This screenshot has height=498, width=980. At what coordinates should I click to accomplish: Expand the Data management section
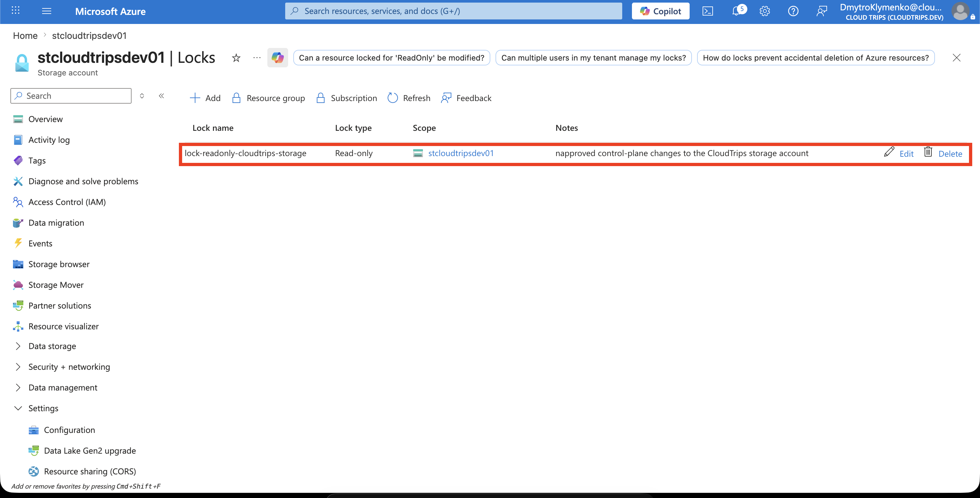pyautogui.click(x=18, y=387)
